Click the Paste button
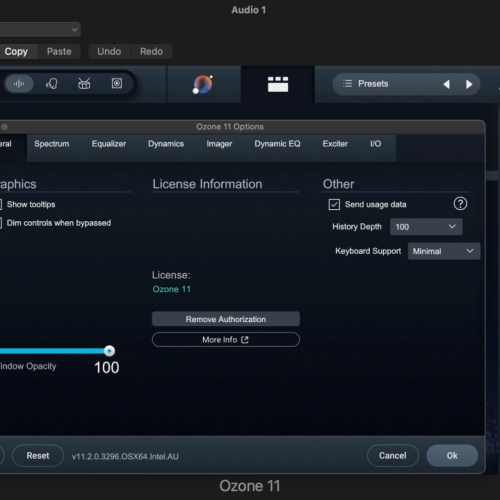The height and width of the screenshot is (500, 500). coord(59,52)
